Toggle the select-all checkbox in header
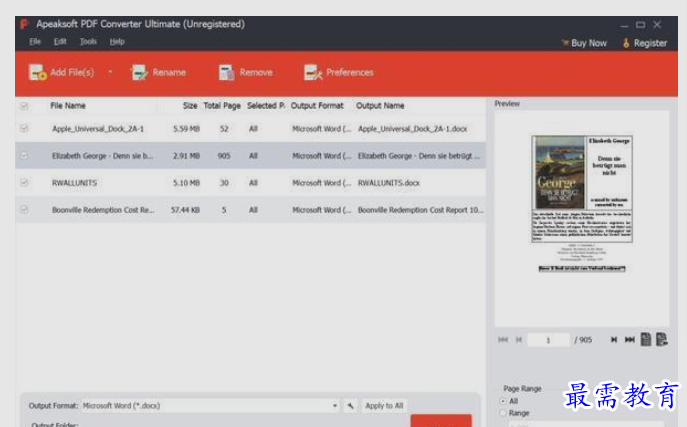Image resolution: width=687 pixels, height=427 pixels. coord(24,106)
